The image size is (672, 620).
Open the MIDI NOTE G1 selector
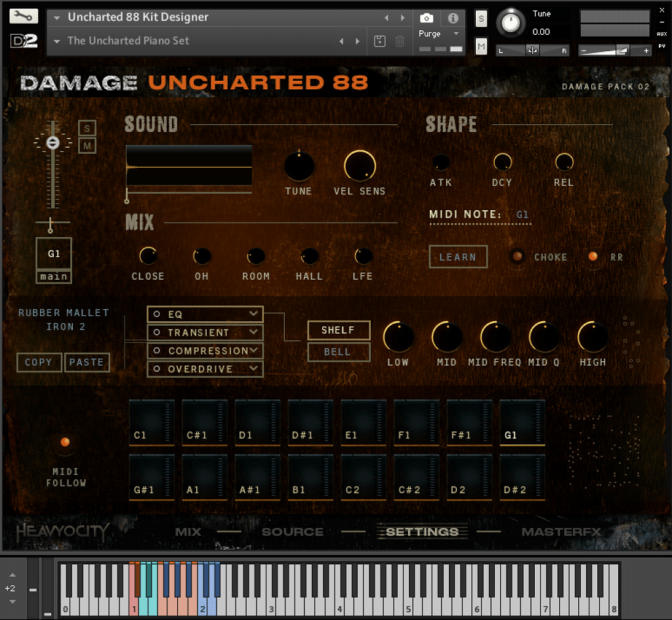[522, 214]
